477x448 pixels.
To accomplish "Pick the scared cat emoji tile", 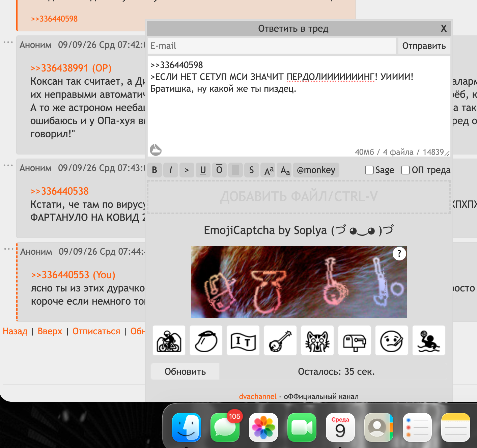I will pos(317,340).
